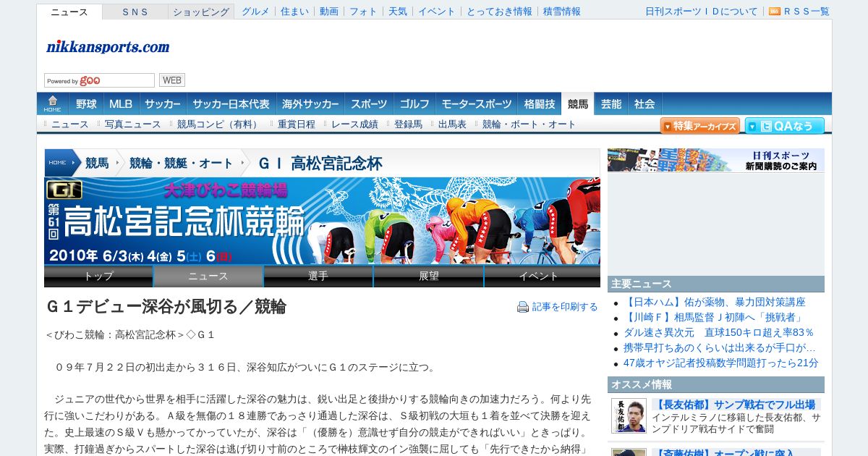Screen dimensions: 868x456
Task: Open the 動画 link
Action: click(x=329, y=12)
